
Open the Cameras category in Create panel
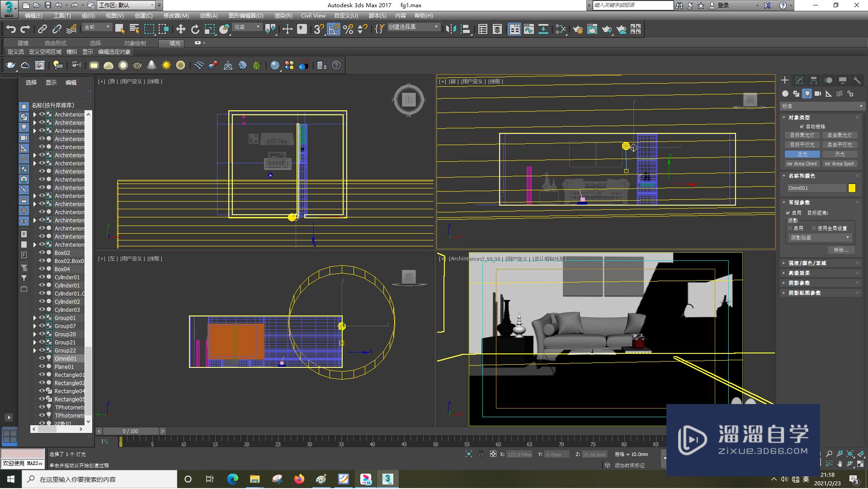[818, 94]
